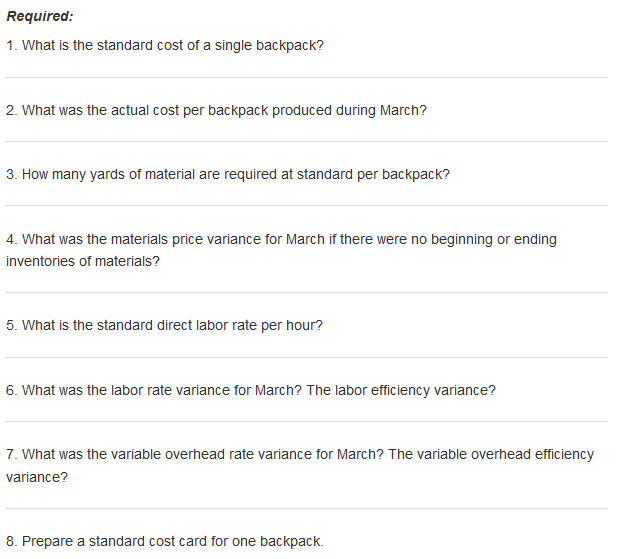635x559 pixels.
Task: Click the number '8.' at the last question
Action: (12, 542)
